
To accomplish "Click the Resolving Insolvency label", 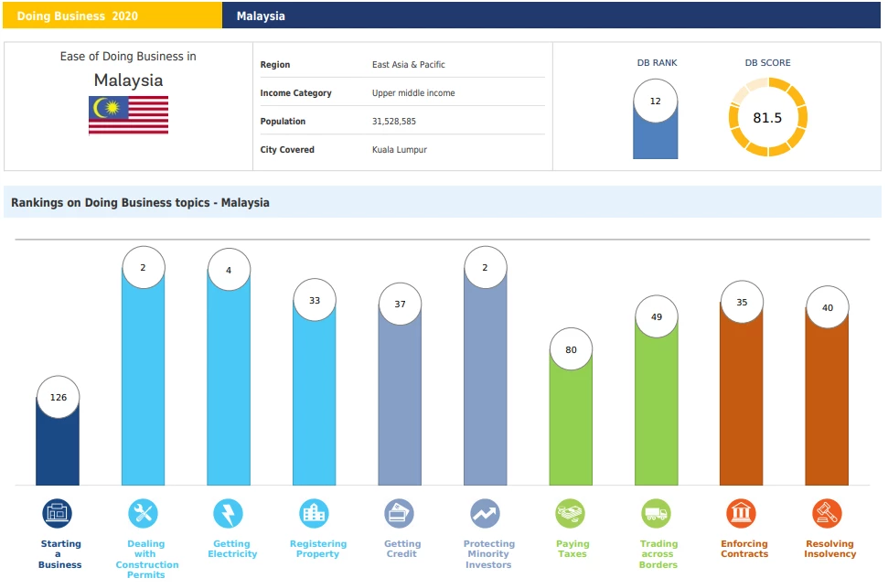I will pyautogui.click(x=829, y=549).
